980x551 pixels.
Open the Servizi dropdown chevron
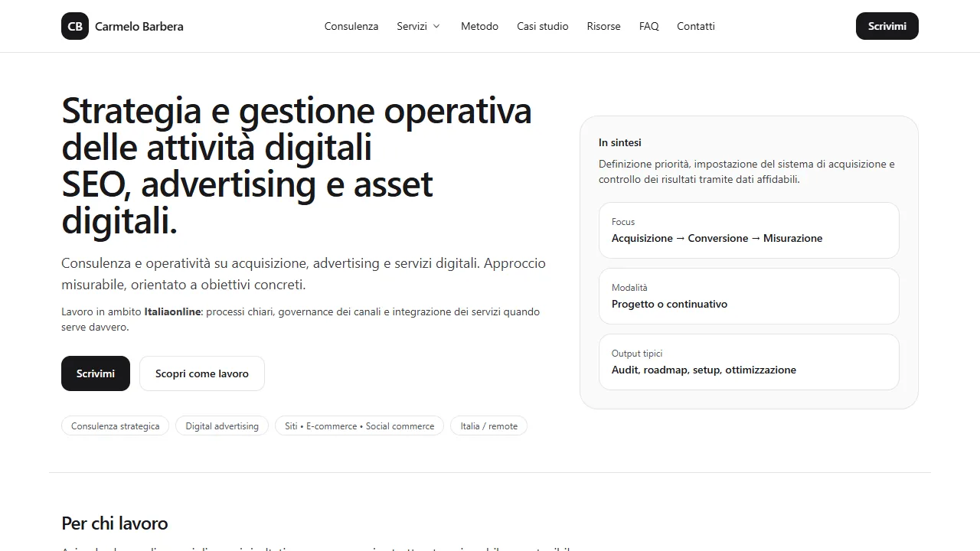(438, 26)
